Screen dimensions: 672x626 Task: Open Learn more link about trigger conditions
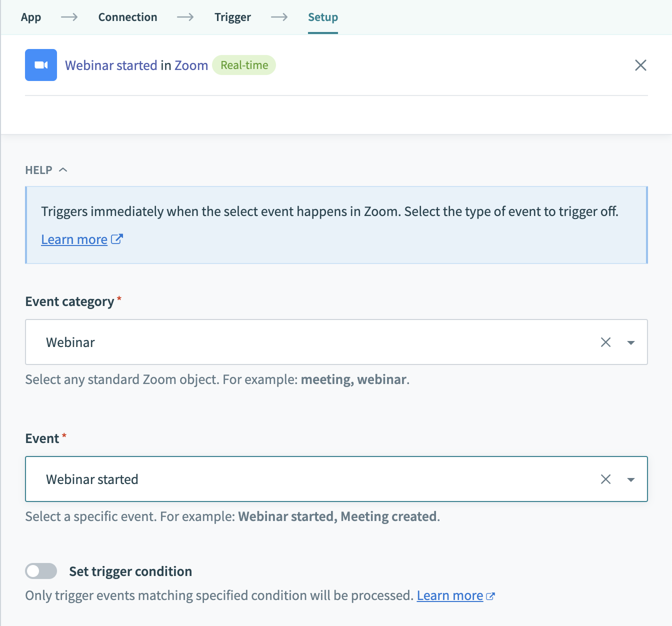click(449, 595)
